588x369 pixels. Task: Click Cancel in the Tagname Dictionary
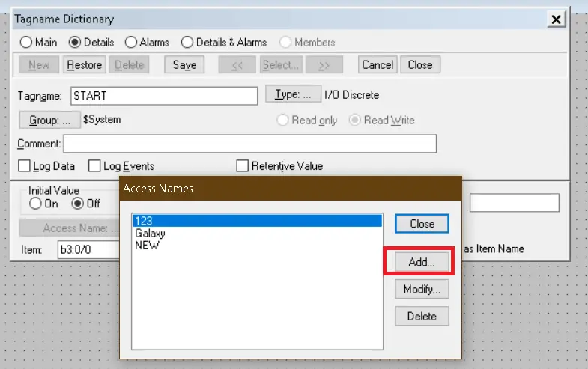[x=378, y=65]
